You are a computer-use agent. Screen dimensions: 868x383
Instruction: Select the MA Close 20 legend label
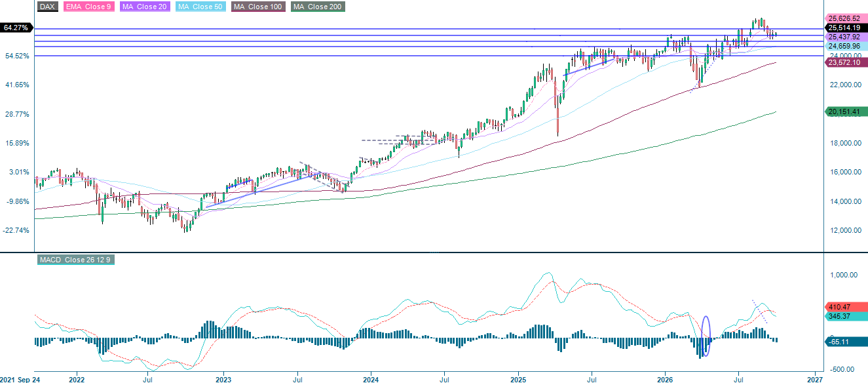pyautogui.click(x=145, y=7)
